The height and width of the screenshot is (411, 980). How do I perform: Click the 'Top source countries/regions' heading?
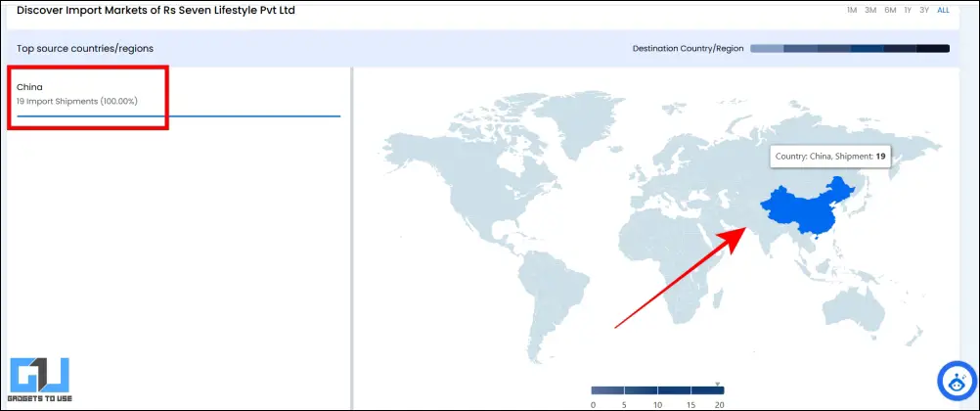point(85,48)
